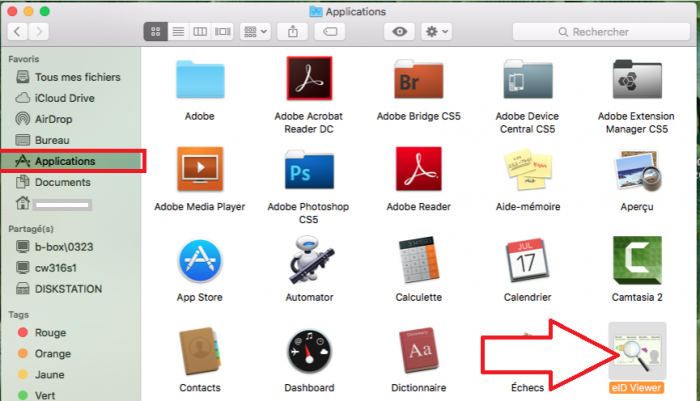Switch to Cover Flow view mode
Screen dimensions: 700x401
222,31
